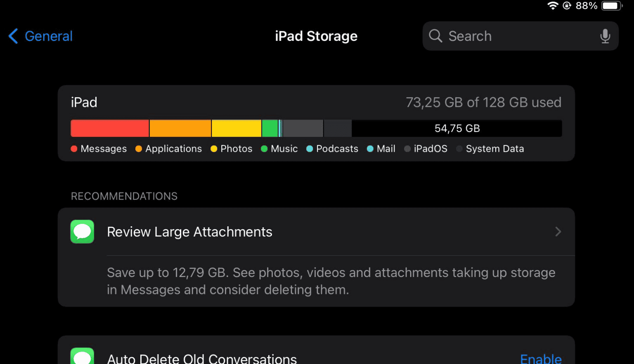The height and width of the screenshot is (364, 634).
Task: Open Review Large Attachments details
Action: coord(289,232)
